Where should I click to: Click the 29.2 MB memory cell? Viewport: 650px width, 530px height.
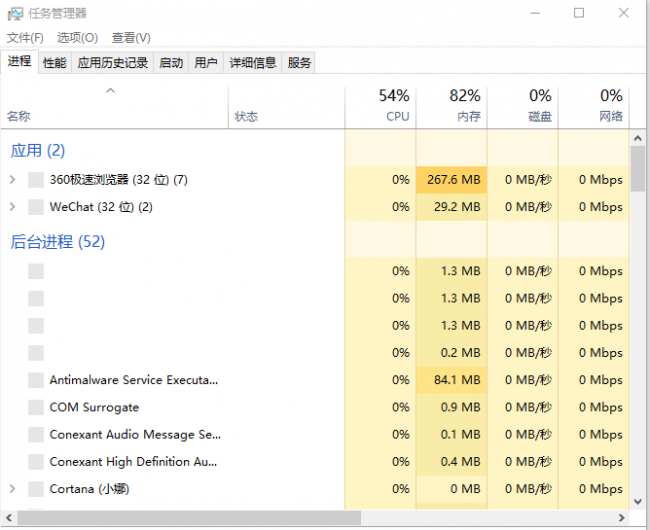point(451,207)
